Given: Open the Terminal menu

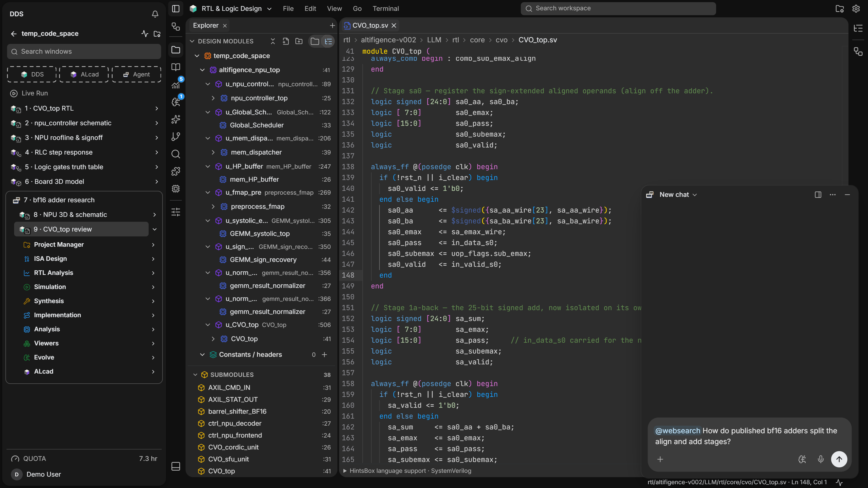Looking at the screenshot, I should pyautogui.click(x=385, y=9).
